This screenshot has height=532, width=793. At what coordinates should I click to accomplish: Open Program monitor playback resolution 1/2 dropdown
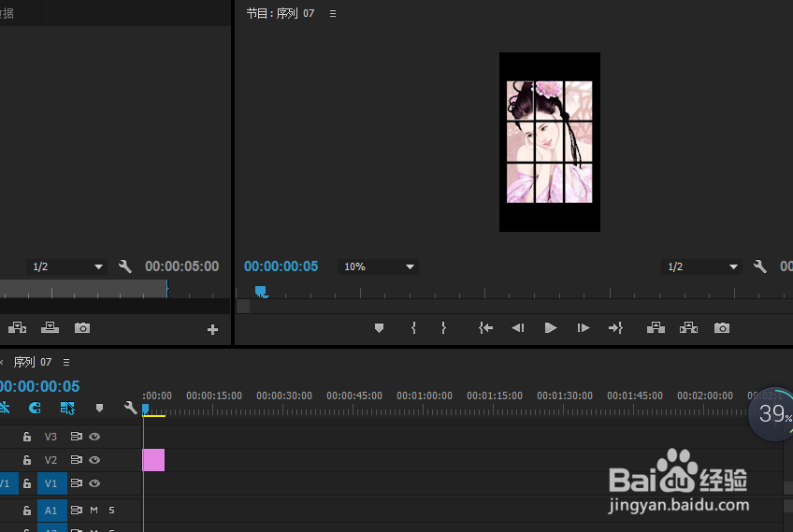[x=701, y=266]
